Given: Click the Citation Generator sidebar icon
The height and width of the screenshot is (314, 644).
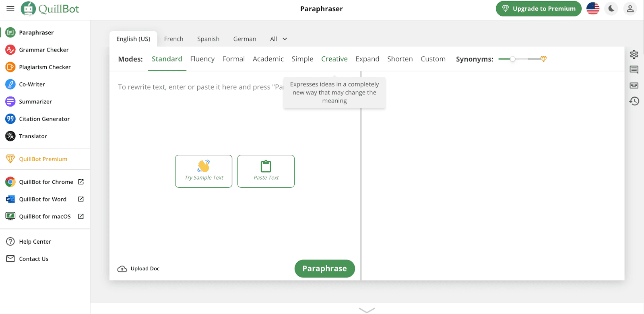Looking at the screenshot, I should [10, 119].
